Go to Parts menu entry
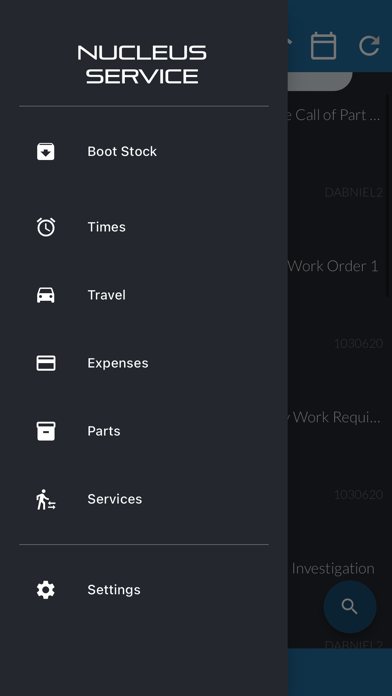Viewport: 392px width, 696px height. [144, 431]
